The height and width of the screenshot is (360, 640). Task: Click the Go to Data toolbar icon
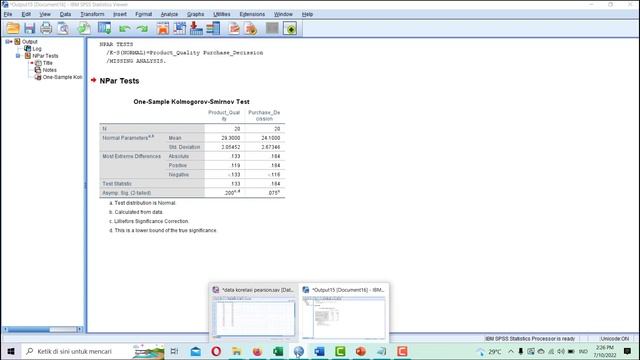(162, 28)
